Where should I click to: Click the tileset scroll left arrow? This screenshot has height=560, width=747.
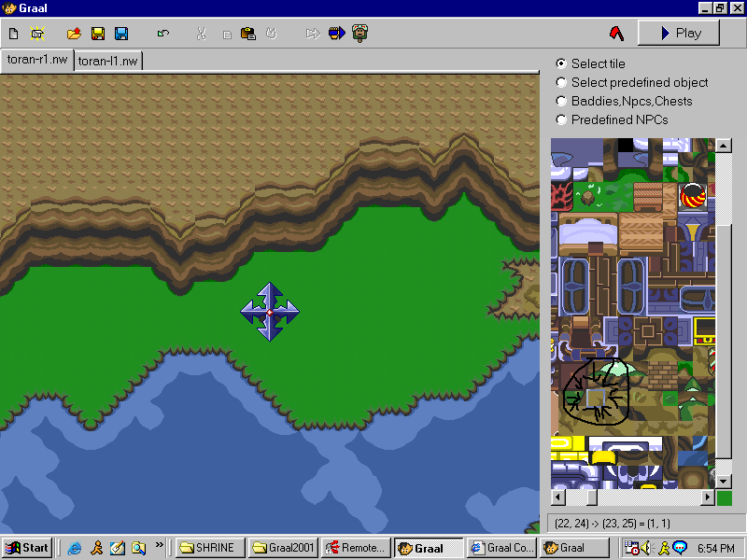(x=558, y=497)
